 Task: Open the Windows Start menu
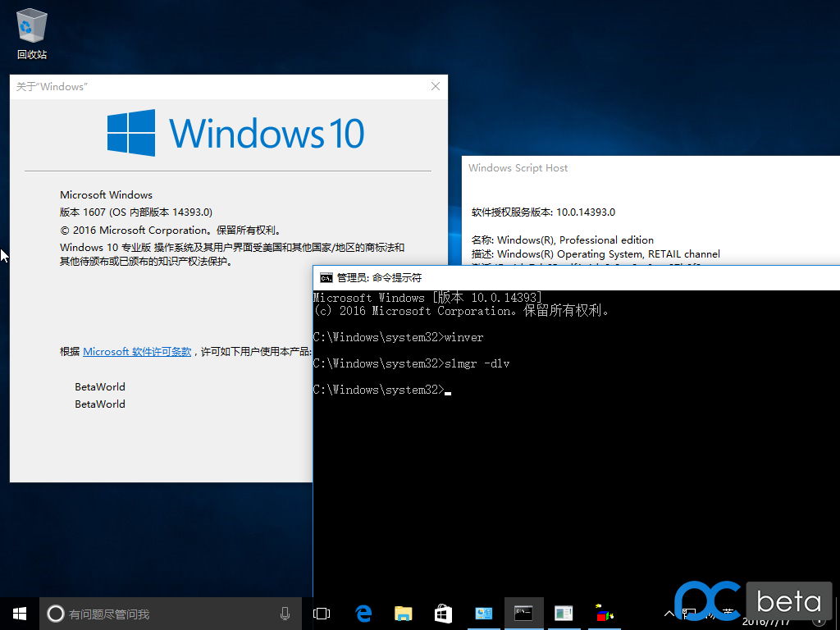click(20, 614)
